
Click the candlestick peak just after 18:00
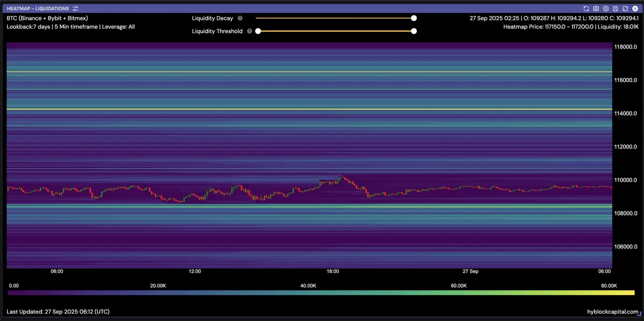click(x=341, y=177)
